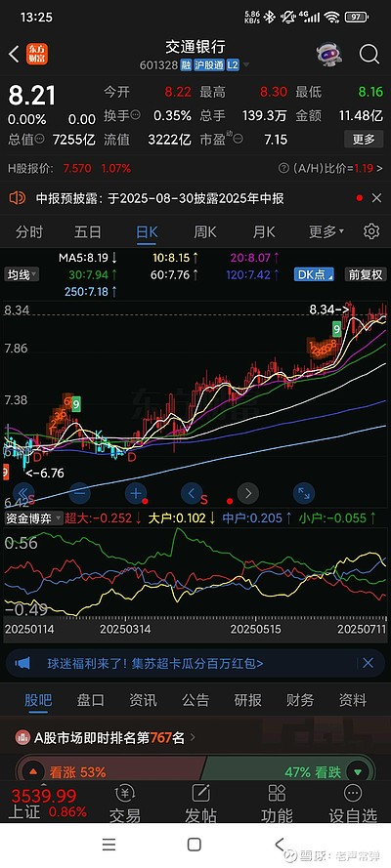Open the A/H ratio arrow
This screenshot has width=391, height=868.
(x=379, y=168)
